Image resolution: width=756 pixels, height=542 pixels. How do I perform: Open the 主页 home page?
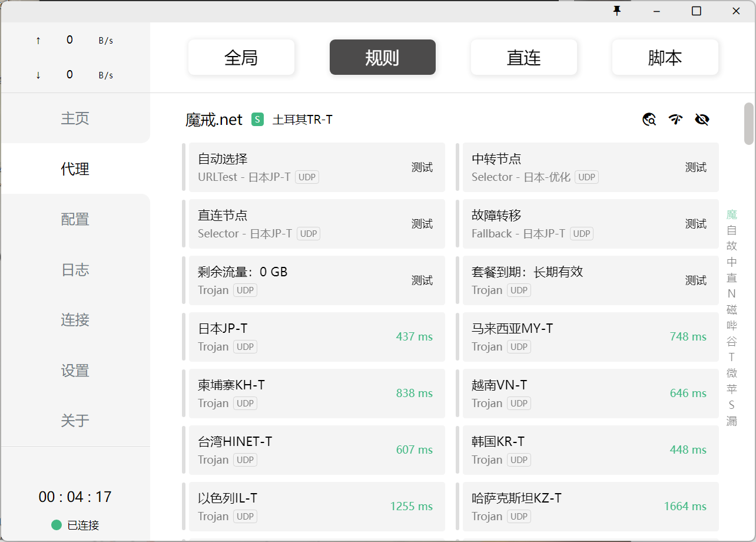point(75,118)
